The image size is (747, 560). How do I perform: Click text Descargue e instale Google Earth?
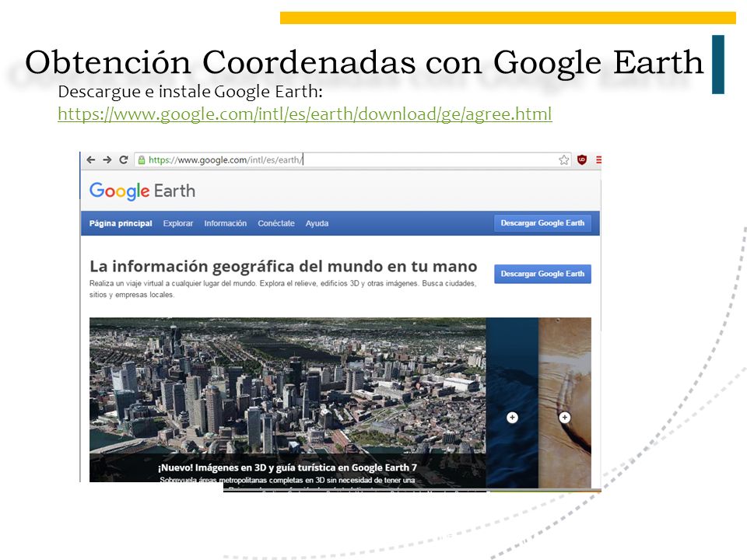[x=190, y=92]
